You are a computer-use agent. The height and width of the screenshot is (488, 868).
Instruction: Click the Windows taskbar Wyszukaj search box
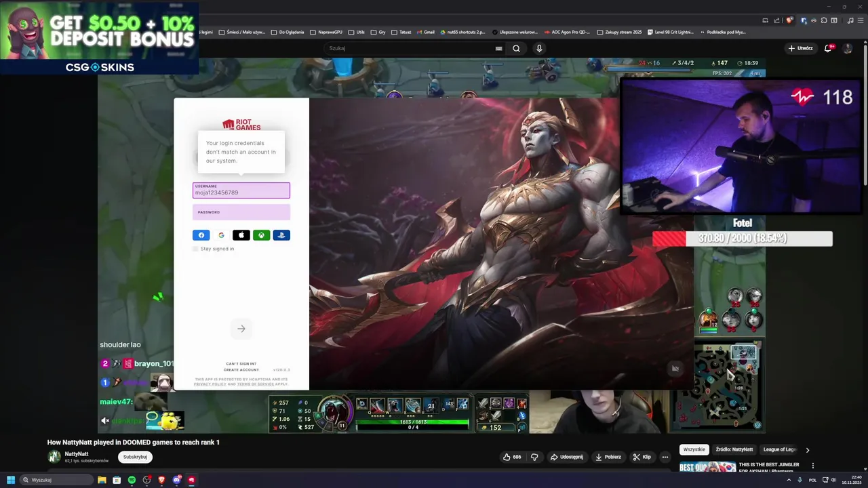57,480
